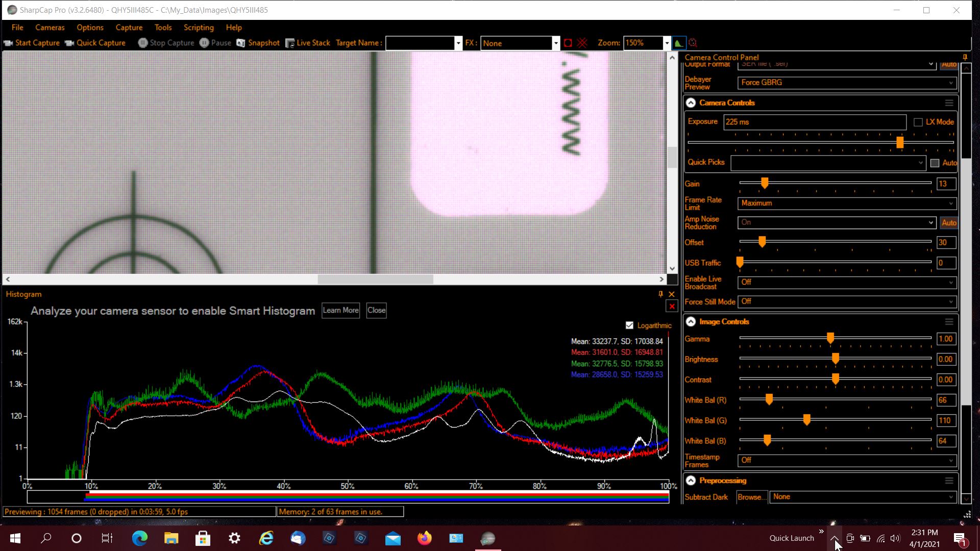Uncheck the Logarithmic histogram option

pos(629,325)
